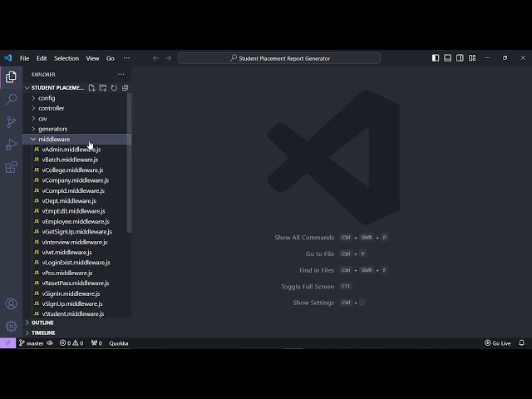Collapse the middleware folder

[x=77, y=139]
